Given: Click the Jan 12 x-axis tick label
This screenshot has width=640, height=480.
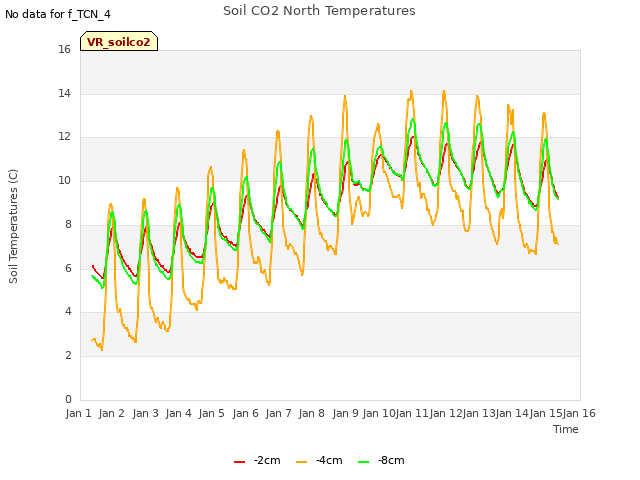Looking at the screenshot, I should tap(446, 413).
